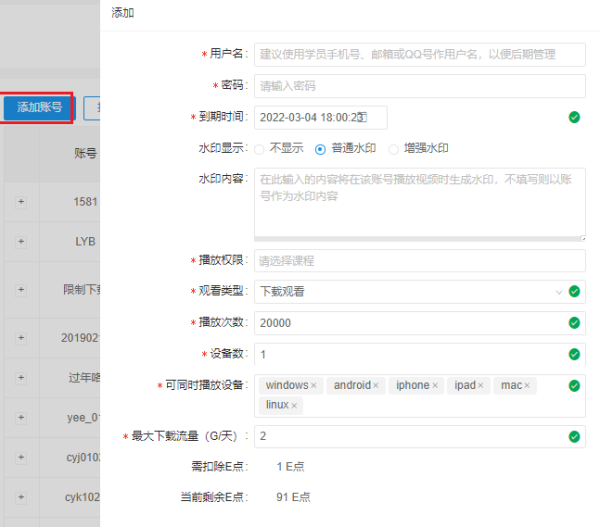This screenshot has height=527, width=600.
Task: Remove the ipad device tag
Action: [x=480, y=386]
